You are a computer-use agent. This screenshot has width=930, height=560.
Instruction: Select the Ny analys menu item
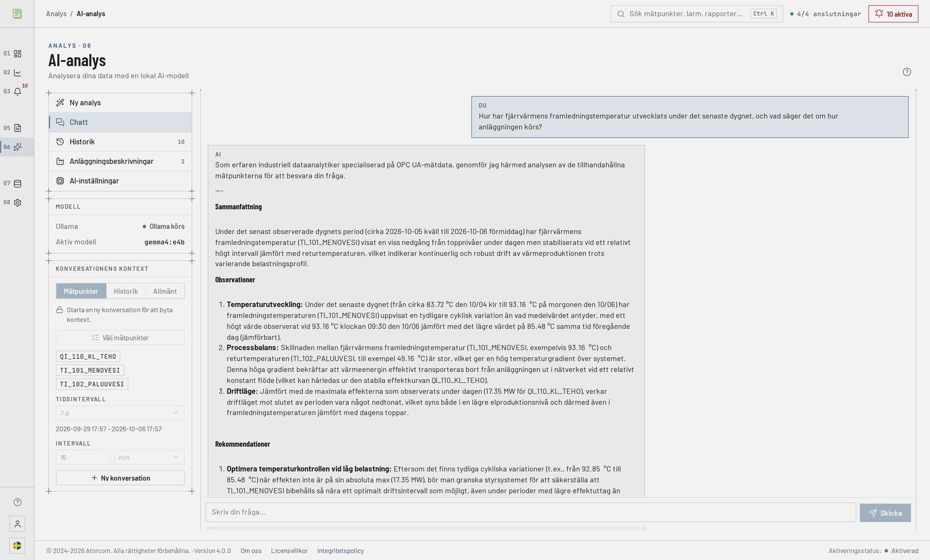click(120, 103)
